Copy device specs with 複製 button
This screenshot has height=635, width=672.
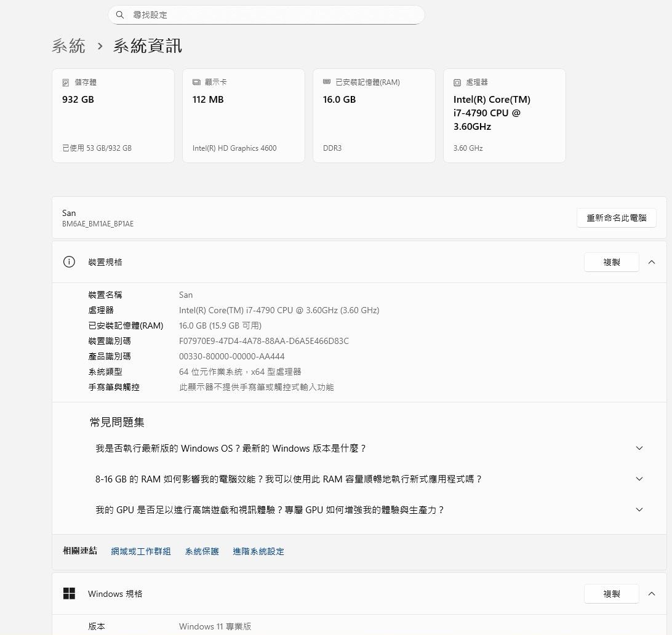(x=611, y=262)
